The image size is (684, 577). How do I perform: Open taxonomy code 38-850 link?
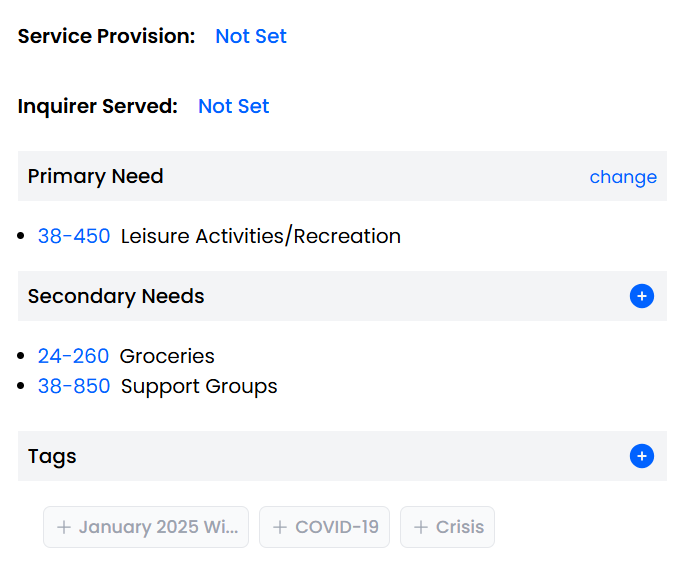pyautogui.click(x=74, y=386)
